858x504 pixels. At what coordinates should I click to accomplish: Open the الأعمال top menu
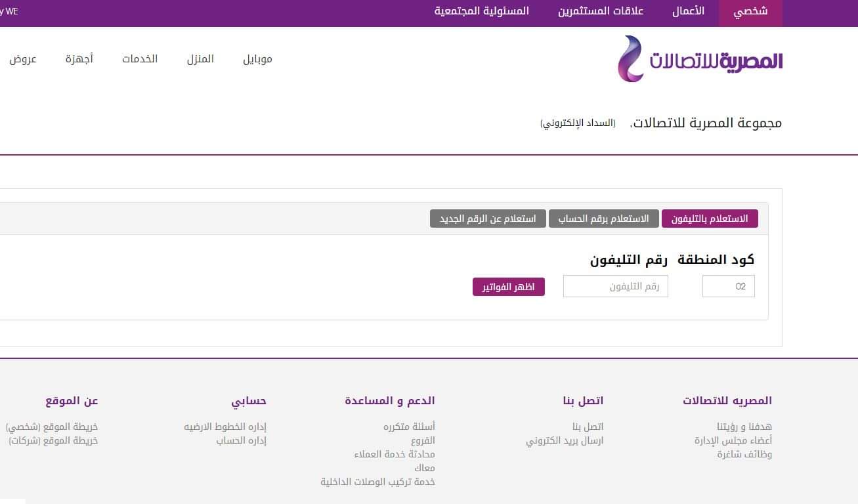click(x=688, y=11)
